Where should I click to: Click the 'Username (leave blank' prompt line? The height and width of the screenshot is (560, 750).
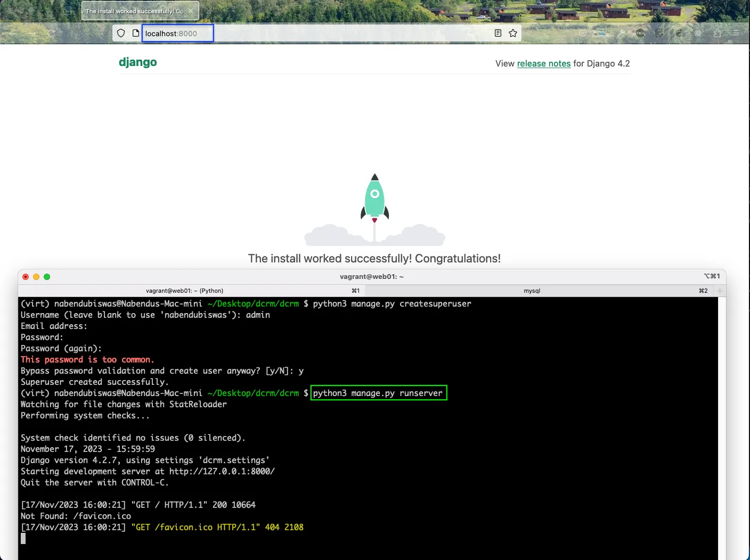pos(145,315)
